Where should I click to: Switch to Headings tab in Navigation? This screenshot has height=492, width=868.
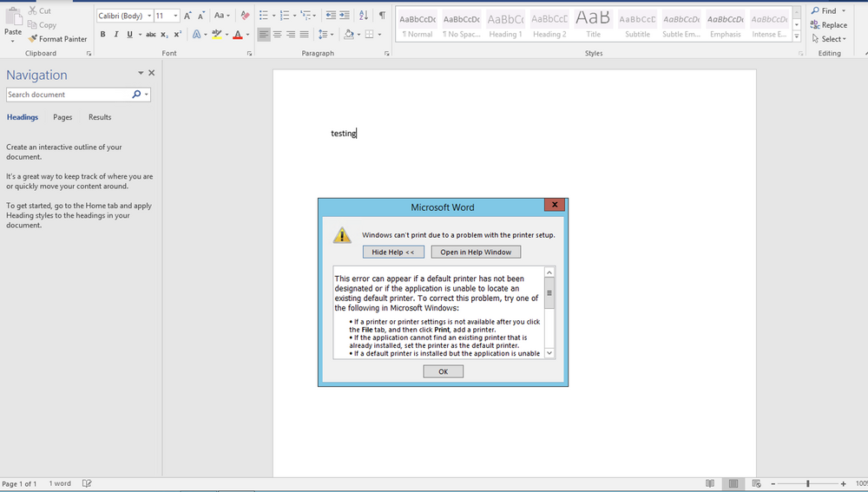[23, 117]
